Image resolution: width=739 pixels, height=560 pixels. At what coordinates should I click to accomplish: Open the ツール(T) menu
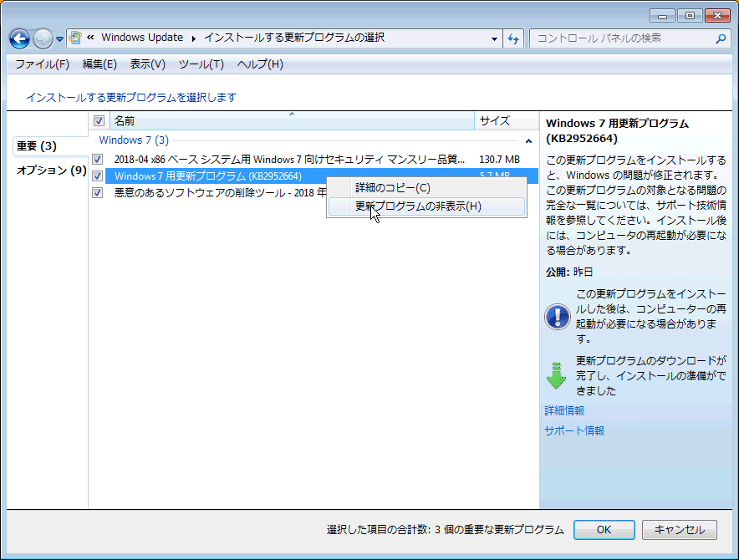point(201,64)
